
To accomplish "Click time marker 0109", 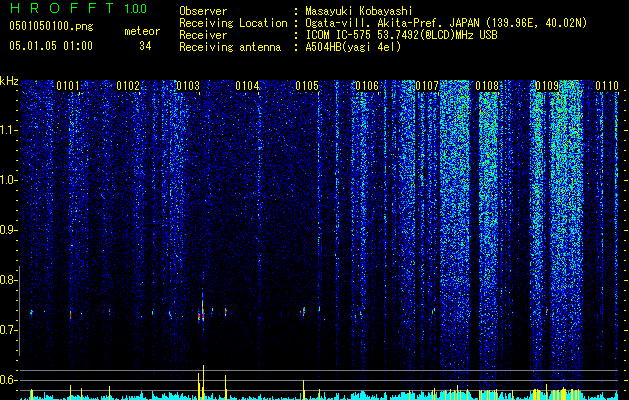I will click(x=547, y=86).
